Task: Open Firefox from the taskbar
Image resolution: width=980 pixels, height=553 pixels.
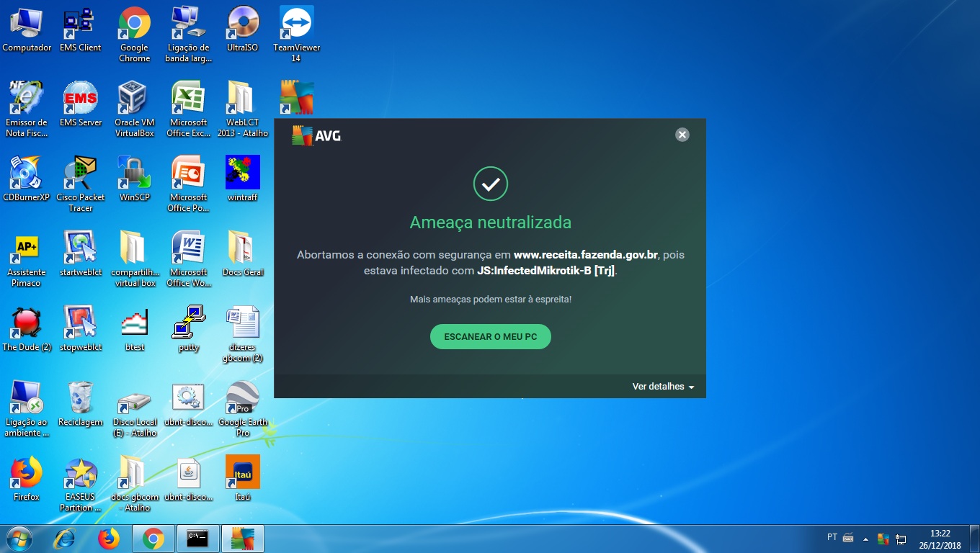Action: coord(109,539)
